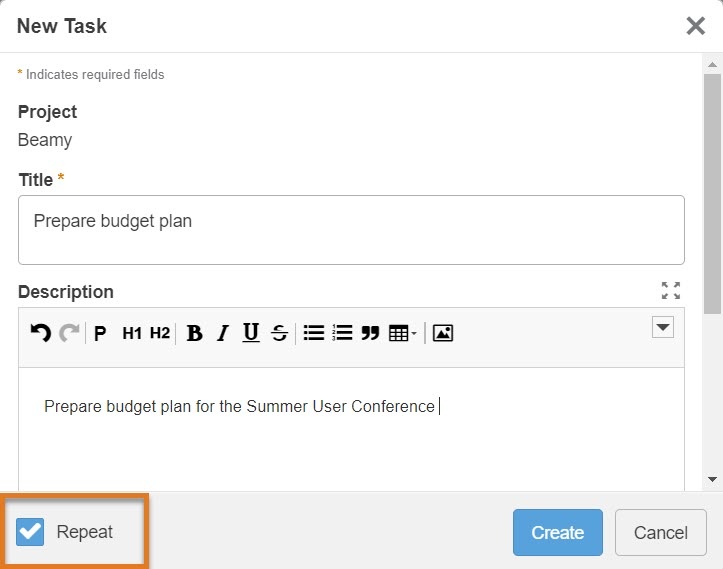Expand description editor to full screen
The height and width of the screenshot is (569, 723).
click(671, 291)
